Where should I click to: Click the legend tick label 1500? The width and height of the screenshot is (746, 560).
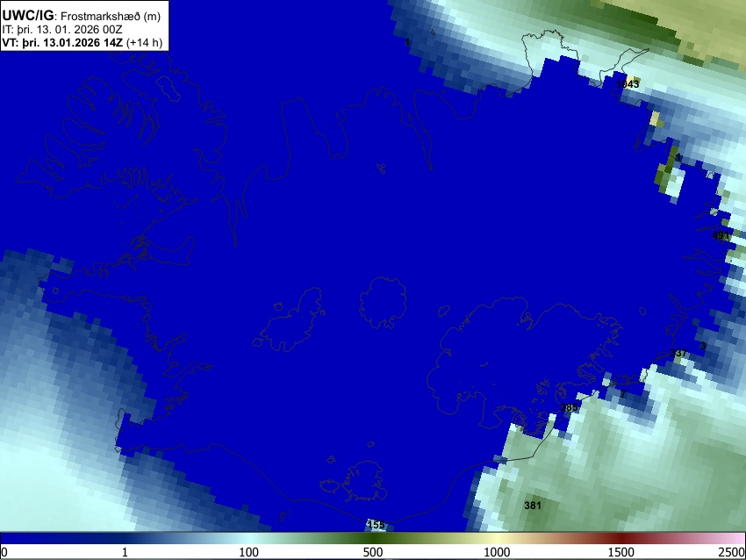point(621,552)
